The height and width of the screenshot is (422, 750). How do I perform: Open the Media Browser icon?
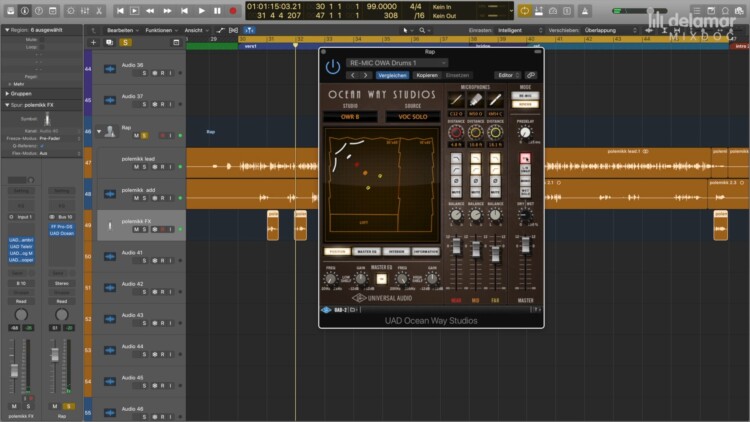(739, 11)
